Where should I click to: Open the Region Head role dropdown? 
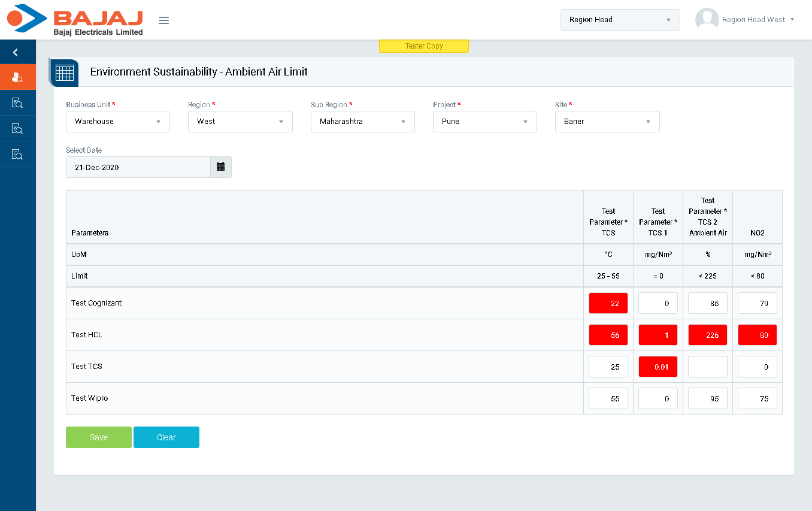point(620,20)
